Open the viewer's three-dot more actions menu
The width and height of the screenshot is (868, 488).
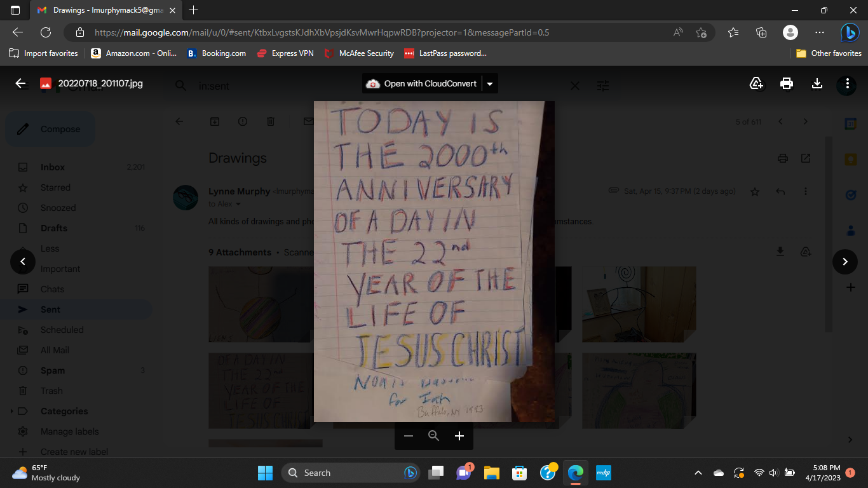[847, 83]
